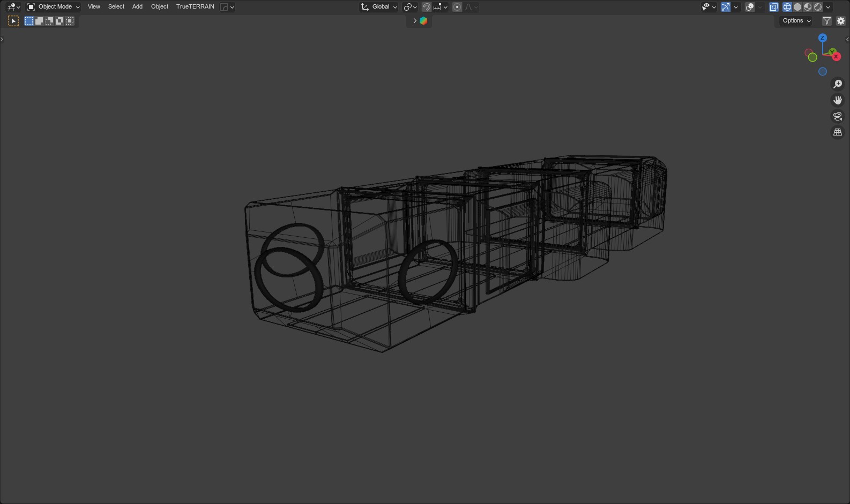The width and height of the screenshot is (850, 504).
Task: Choose Subtract selection mode
Action: pyautogui.click(x=49, y=21)
